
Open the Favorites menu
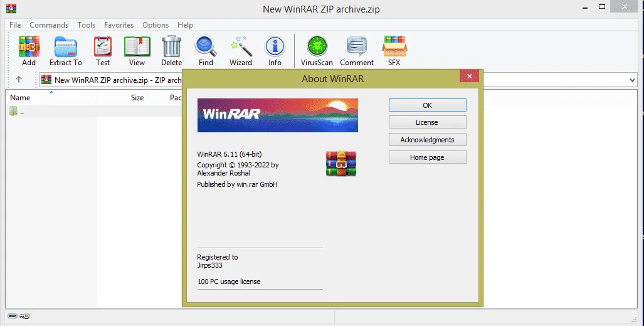pyautogui.click(x=119, y=25)
